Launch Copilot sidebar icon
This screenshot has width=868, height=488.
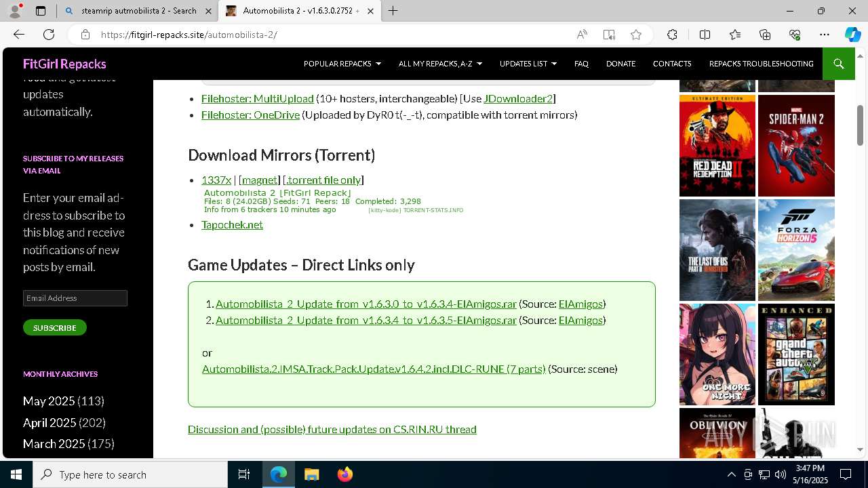852,35
